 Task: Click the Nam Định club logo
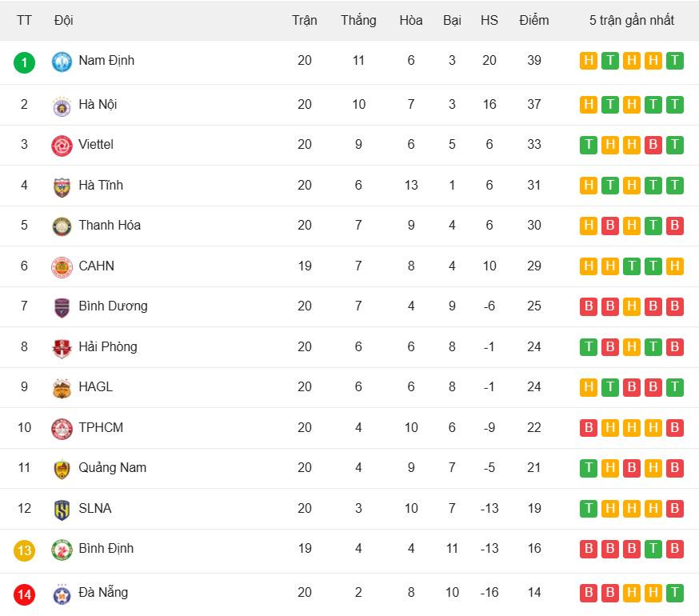coord(62,62)
